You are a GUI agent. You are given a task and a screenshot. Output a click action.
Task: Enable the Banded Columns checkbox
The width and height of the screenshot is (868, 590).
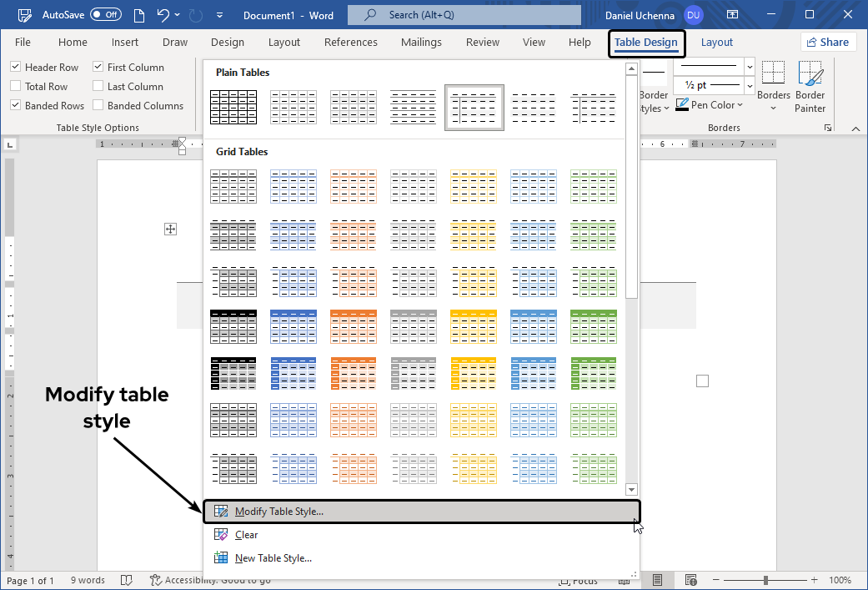(98, 106)
